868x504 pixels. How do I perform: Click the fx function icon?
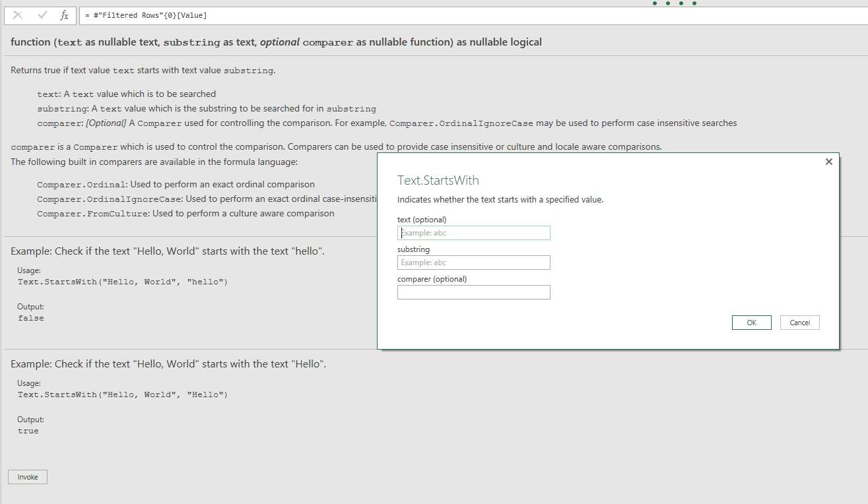tap(64, 15)
